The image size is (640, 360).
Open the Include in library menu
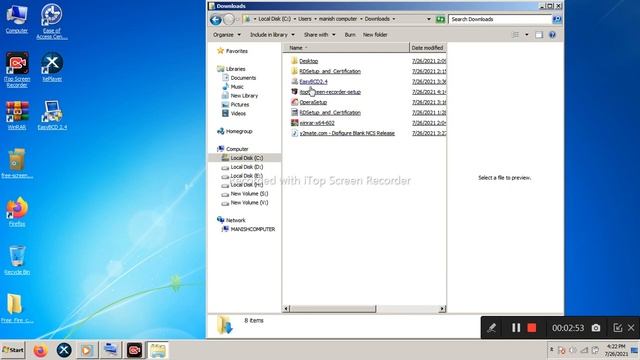pyautogui.click(x=272, y=35)
